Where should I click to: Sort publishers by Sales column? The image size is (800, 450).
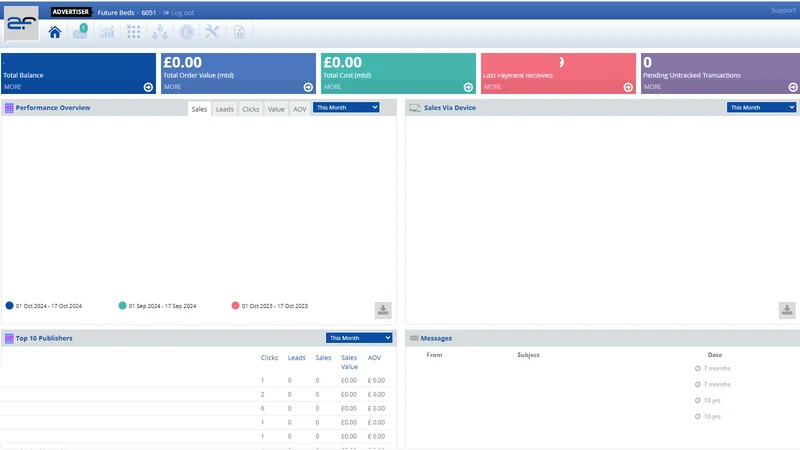[x=323, y=358]
